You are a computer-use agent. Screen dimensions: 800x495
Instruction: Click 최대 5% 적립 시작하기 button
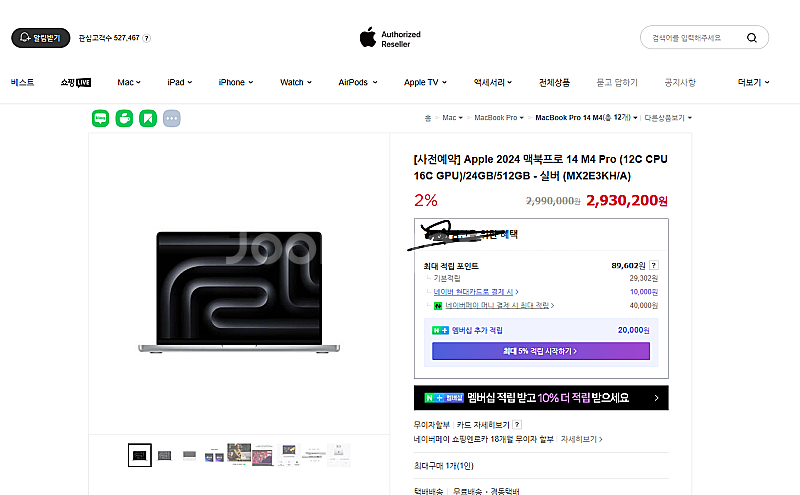click(x=541, y=351)
